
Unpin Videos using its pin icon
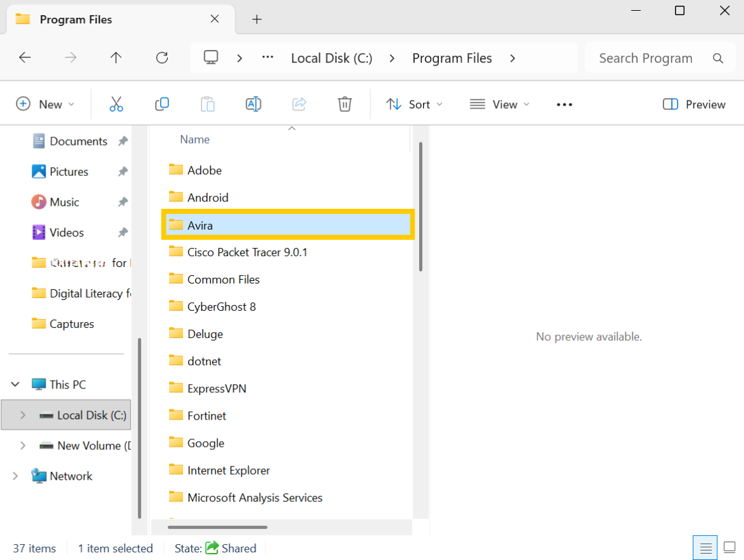click(x=123, y=232)
